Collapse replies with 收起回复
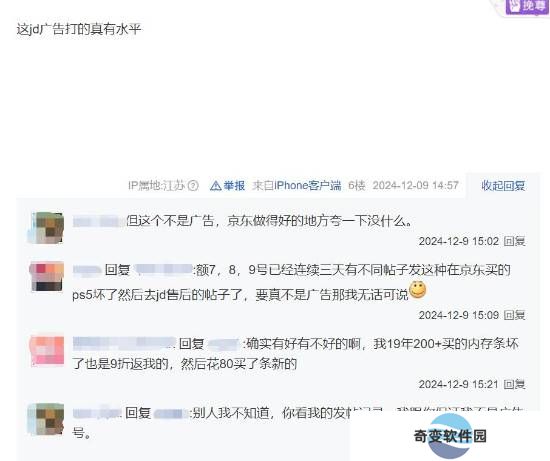The width and height of the screenshot is (550, 461). (x=503, y=185)
